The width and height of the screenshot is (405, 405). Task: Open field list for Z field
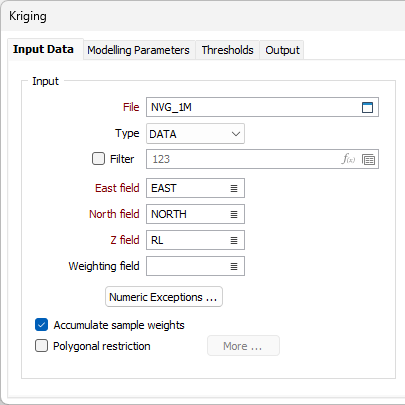[x=234, y=240]
